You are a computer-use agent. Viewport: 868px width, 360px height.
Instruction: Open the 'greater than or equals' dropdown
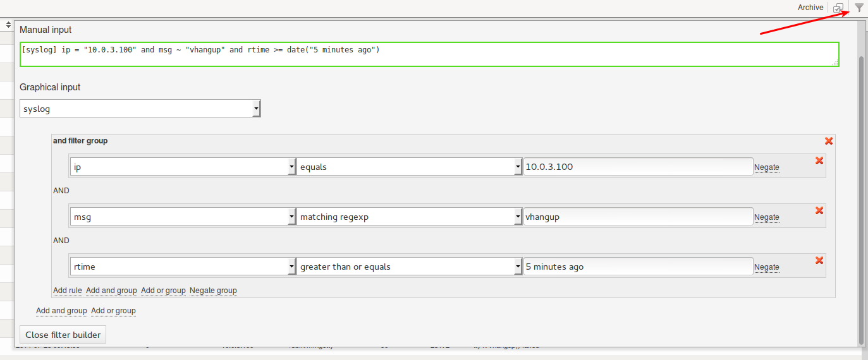409,267
